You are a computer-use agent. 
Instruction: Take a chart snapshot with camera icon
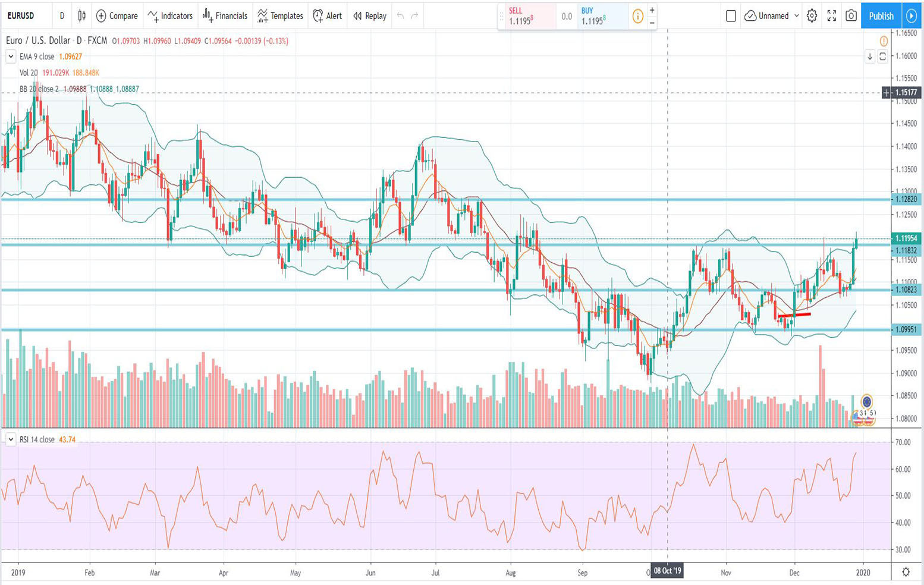[x=851, y=16]
